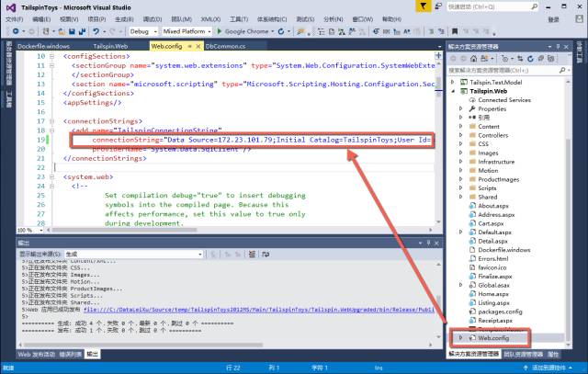Click the search magnifier in Quick Launch box
Image resolution: width=588 pixels, height=374 pixels.
click(x=535, y=6)
